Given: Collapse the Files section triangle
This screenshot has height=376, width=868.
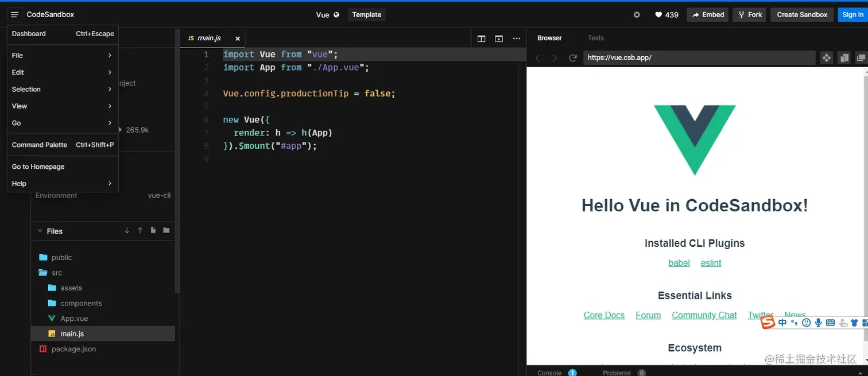Looking at the screenshot, I should click(x=40, y=231).
